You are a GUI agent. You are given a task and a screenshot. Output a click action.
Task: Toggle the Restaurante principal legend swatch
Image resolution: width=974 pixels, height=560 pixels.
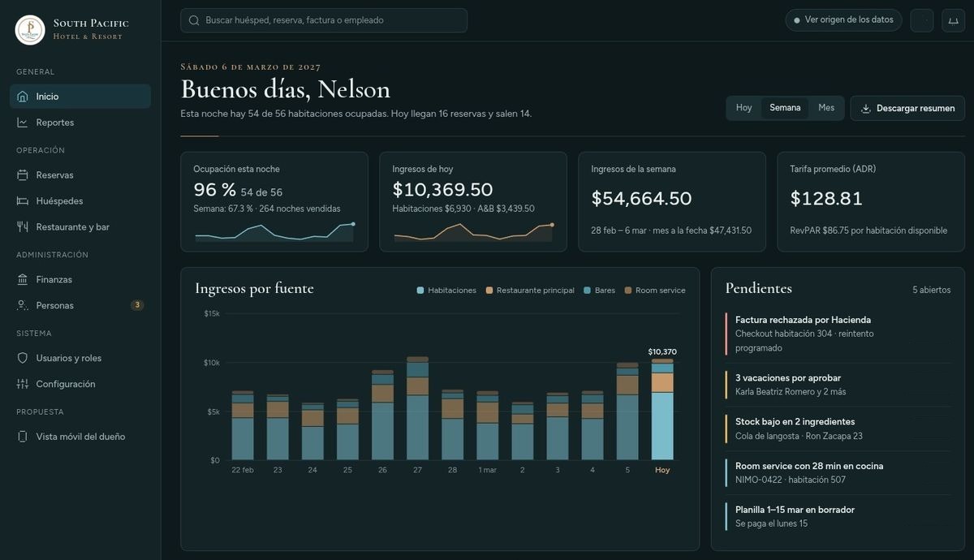pos(489,291)
